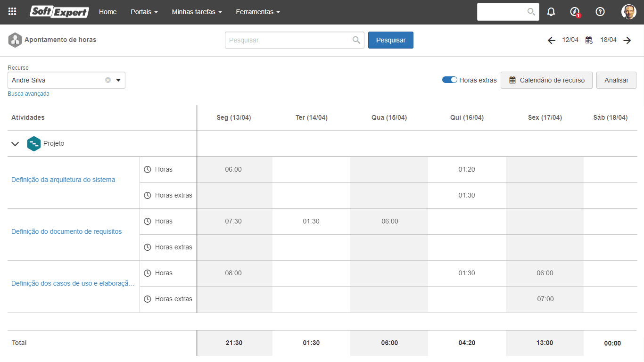Open the compass icon with red badge
The width and height of the screenshot is (644, 362).
point(575,12)
